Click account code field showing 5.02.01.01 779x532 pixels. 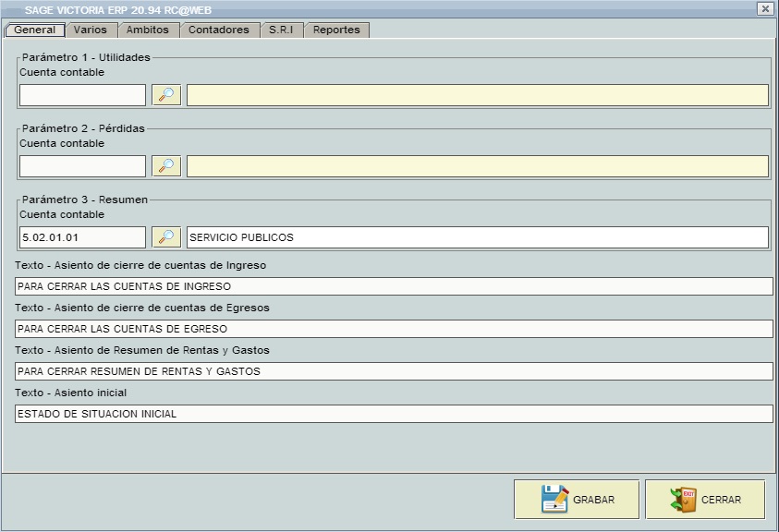(x=82, y=237)
